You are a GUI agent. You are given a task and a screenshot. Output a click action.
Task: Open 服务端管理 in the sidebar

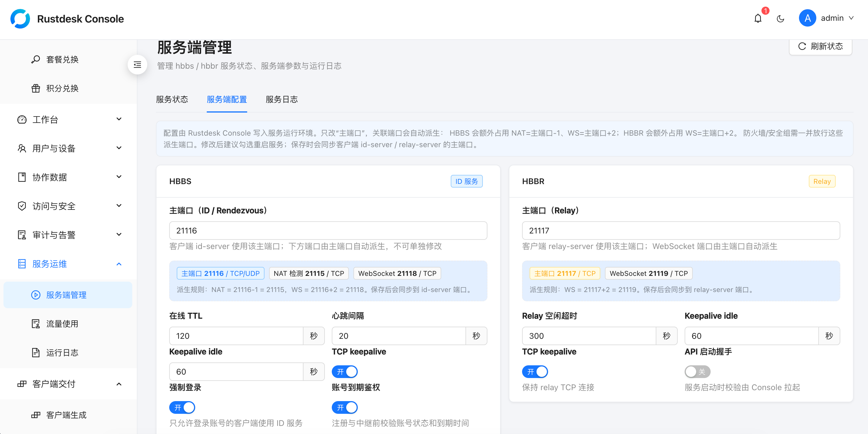pyautogui.click(x=68, y=295)
